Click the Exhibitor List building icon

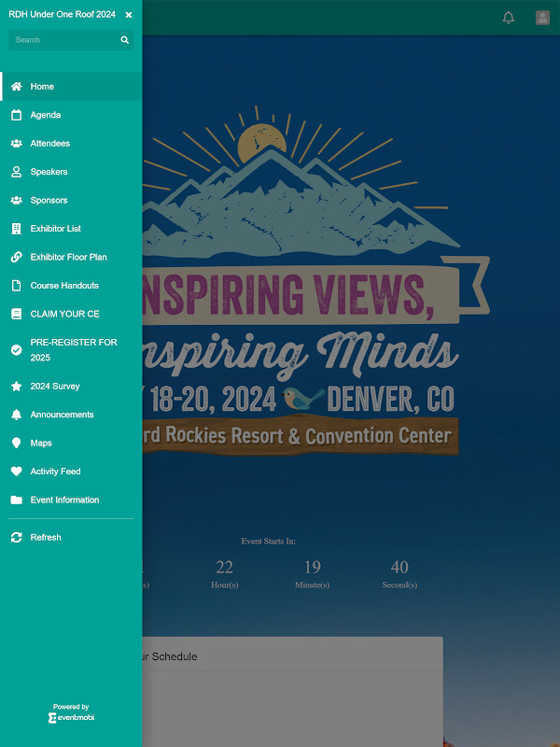point(16,229)
